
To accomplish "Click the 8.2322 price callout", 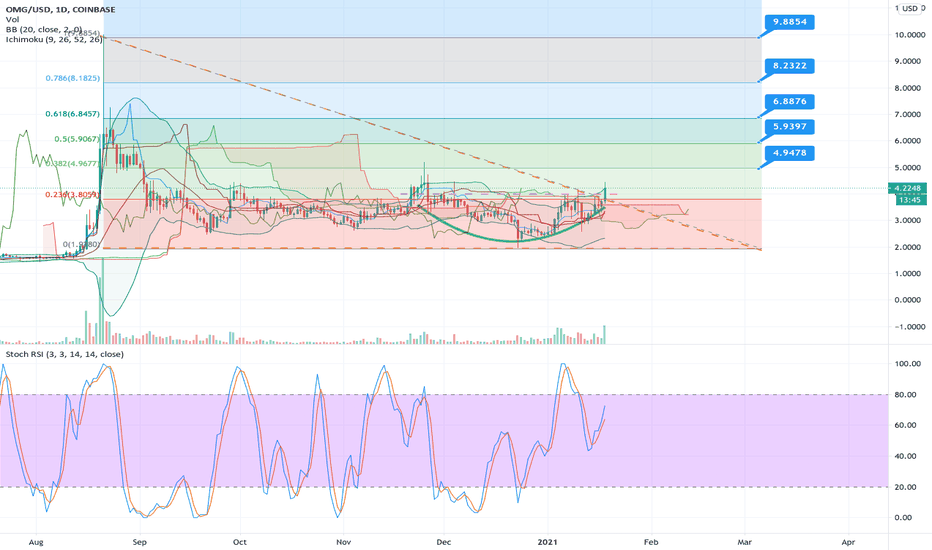I will point(789,66).
